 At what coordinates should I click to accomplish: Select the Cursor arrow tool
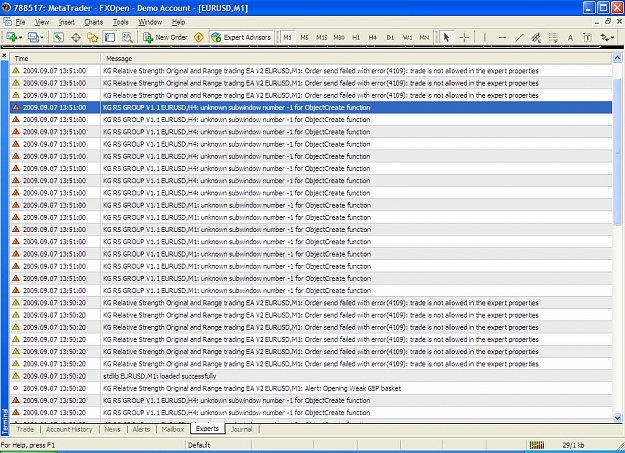tap(446, 37)
